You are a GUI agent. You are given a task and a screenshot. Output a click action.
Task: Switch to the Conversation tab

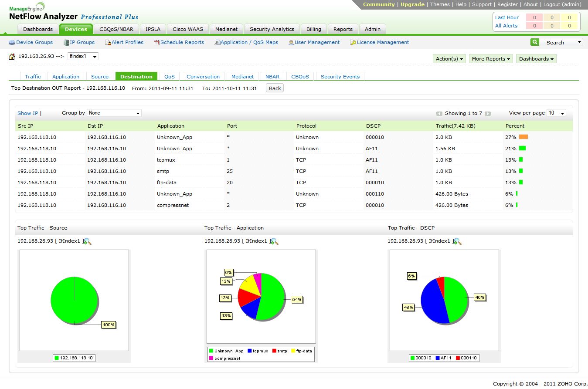(x=203, y=77)
